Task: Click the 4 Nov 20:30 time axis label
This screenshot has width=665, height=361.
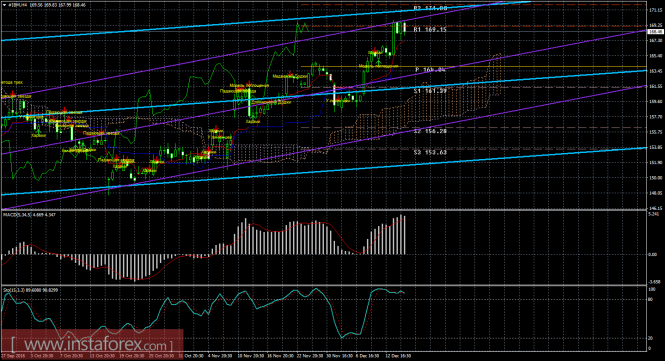Action: tap(219, 356)
